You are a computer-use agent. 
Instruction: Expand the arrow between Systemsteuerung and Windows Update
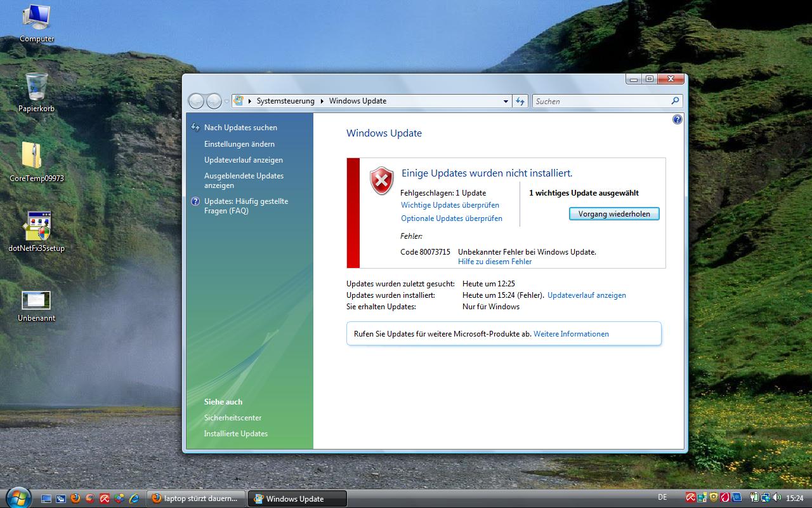click(322, 101)
